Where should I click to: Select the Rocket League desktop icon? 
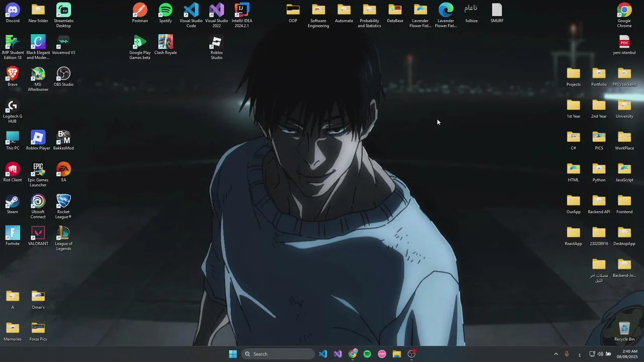63,207
